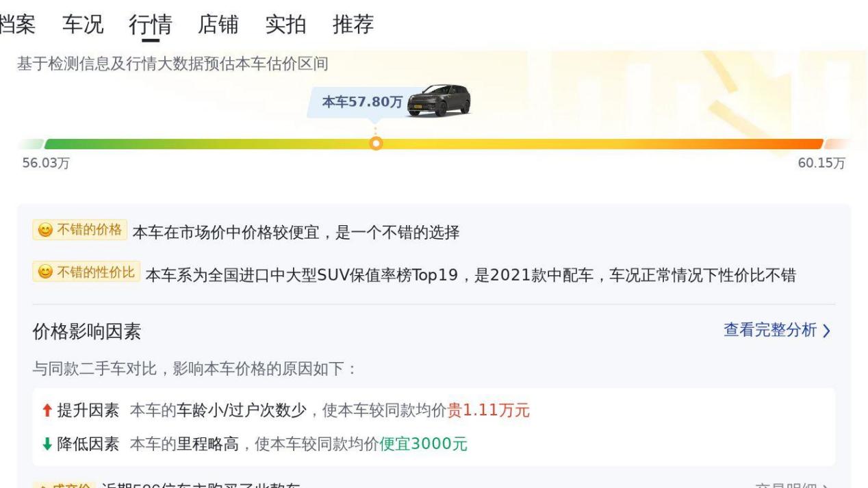Click the 本车57.80万 price bubble label

coord(362,102)
